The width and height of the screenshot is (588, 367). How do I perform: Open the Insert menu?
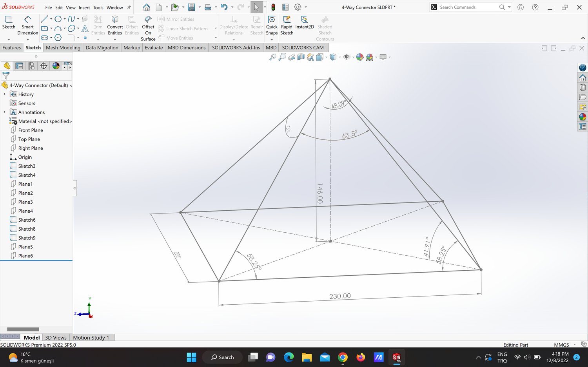[84, 7]
